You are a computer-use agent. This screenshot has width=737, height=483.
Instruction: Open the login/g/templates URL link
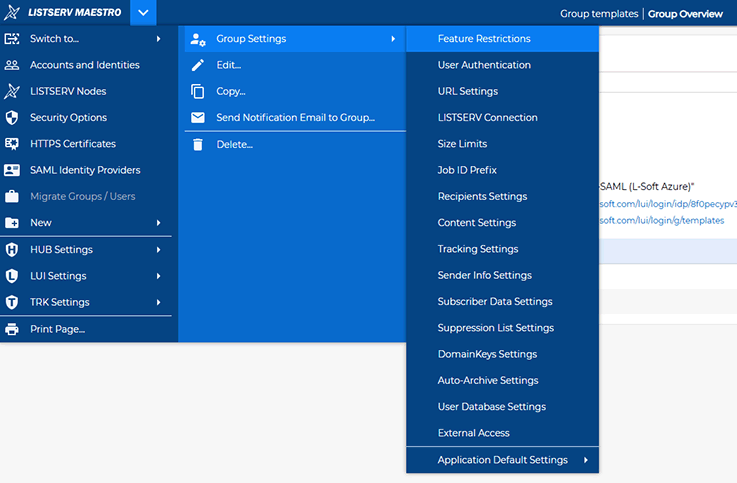662,220
